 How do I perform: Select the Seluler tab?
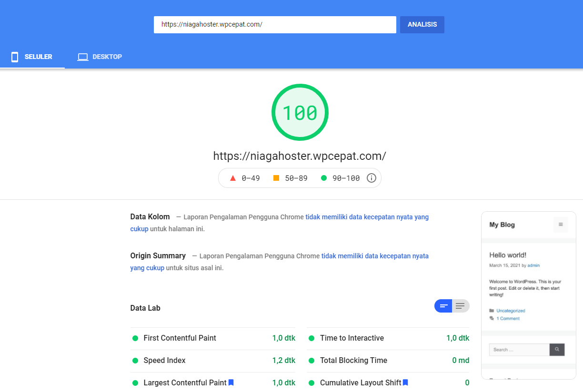[x=32, y=57]
